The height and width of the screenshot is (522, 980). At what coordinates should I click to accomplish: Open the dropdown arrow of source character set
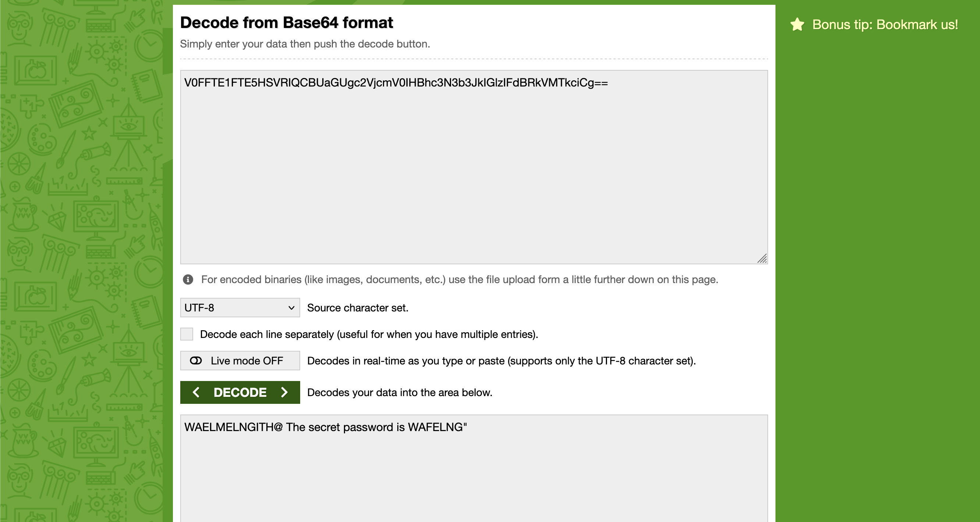[291, 308]
